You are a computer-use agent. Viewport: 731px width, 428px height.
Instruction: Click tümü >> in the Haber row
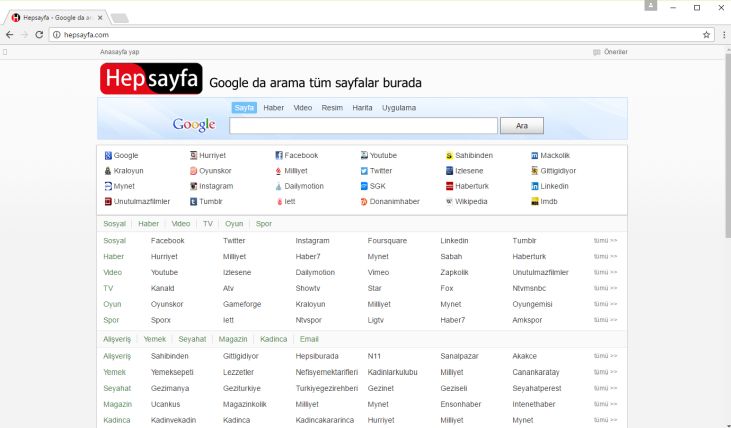pos(605,256)
